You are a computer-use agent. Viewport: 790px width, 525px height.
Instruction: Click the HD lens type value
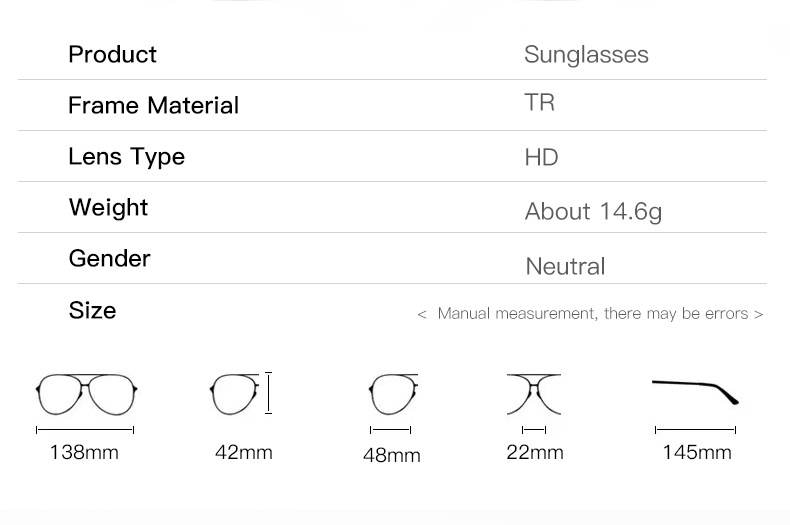541,158
